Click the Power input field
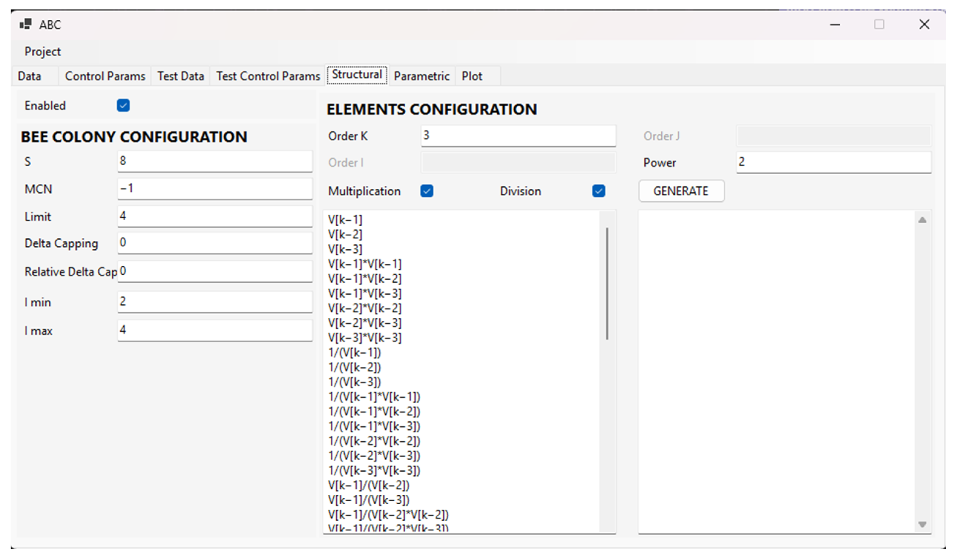Image resolution: width=955 pixels, height=560 pixels. pyautogui.click(x=834, y=162)
